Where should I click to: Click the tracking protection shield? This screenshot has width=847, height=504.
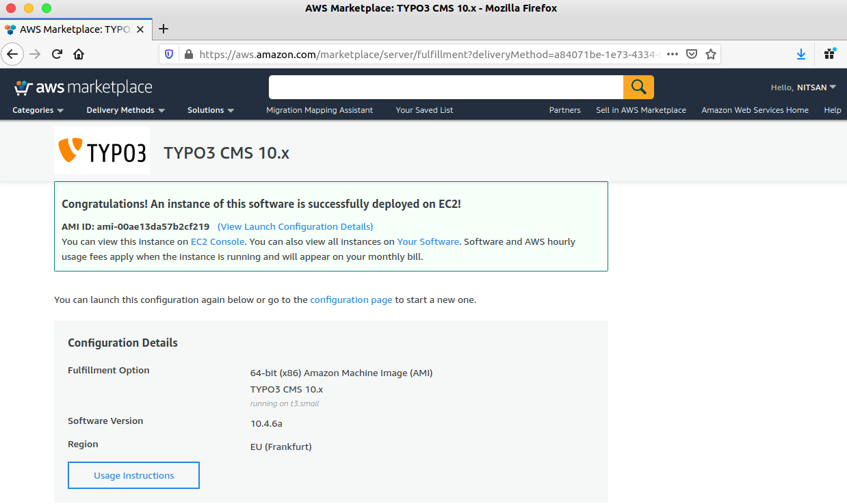168,53
